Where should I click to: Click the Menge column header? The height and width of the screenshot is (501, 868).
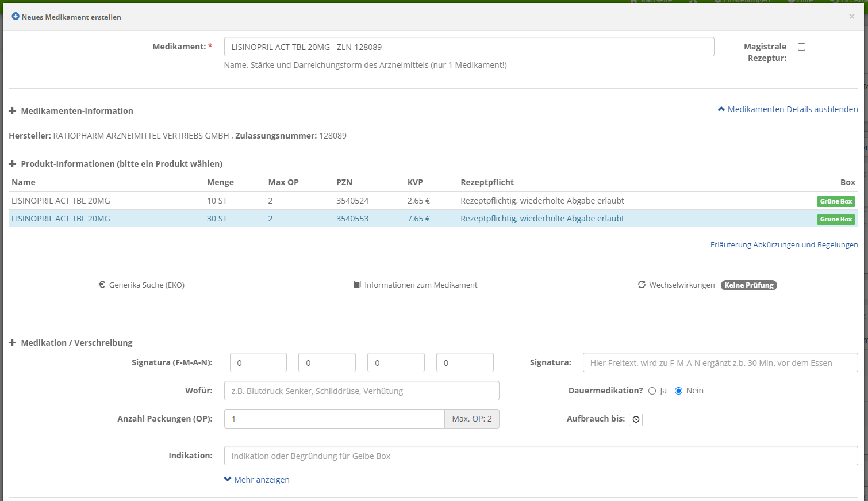pos(220,182)
